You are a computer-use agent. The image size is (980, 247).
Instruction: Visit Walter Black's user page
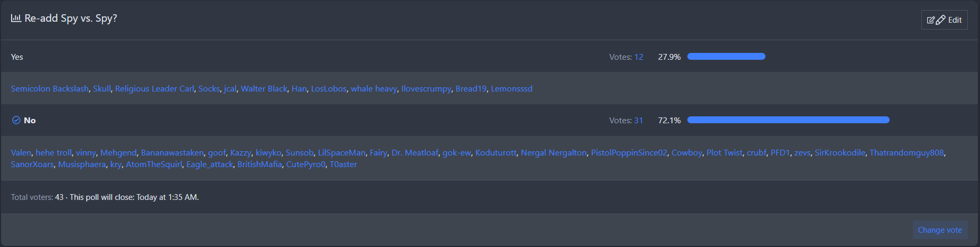point(264,89)
